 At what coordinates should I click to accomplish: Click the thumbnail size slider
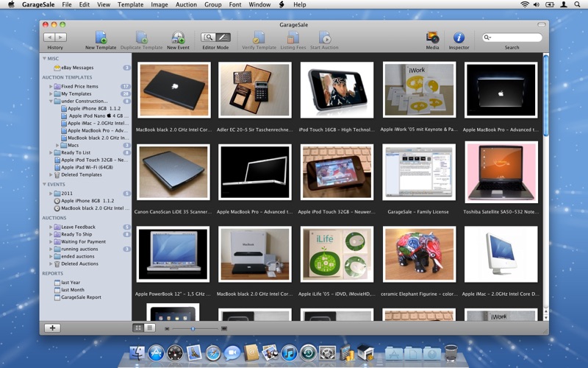pyautogui.click(x=193, y=328)
